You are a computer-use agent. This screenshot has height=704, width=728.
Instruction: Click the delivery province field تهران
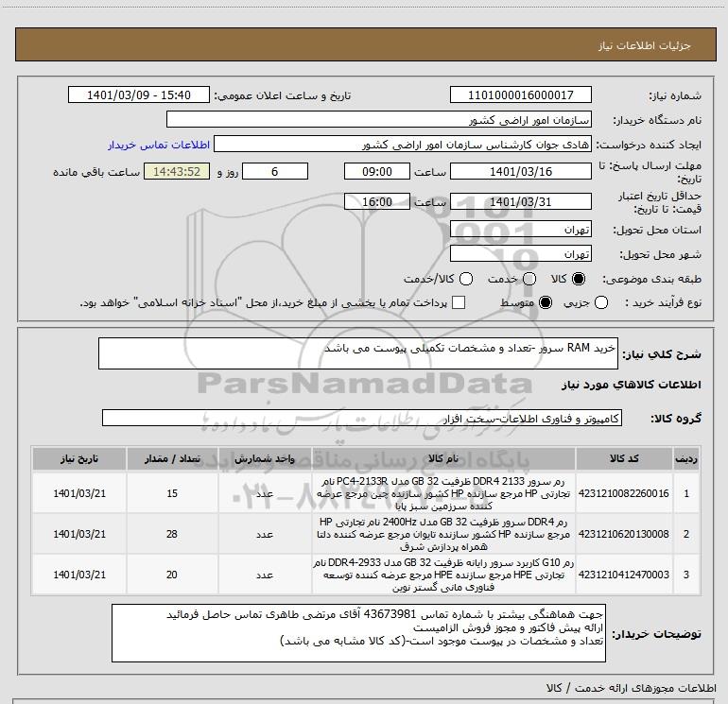[520, 230]
